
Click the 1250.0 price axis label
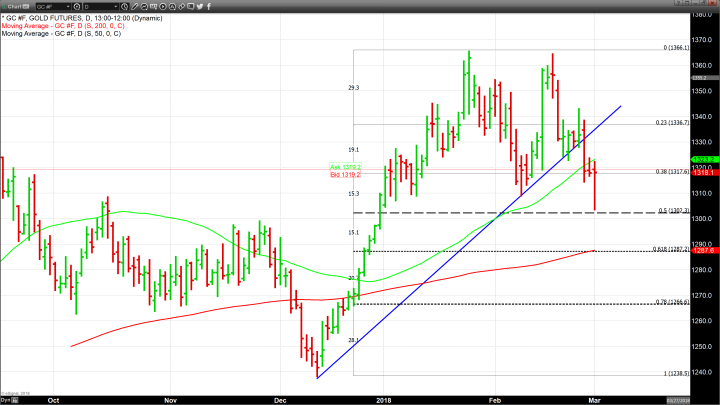(x=702, y=347)
